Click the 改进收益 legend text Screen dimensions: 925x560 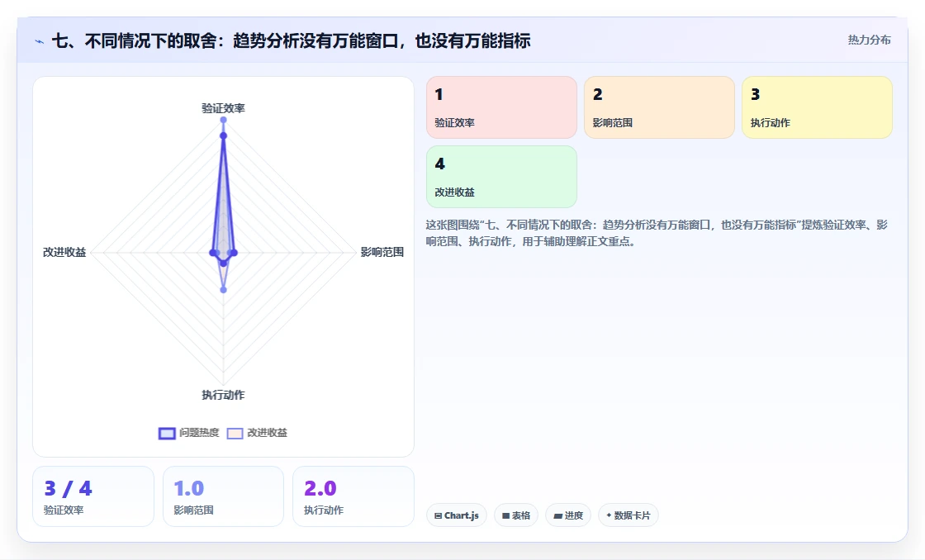point(268,433)
